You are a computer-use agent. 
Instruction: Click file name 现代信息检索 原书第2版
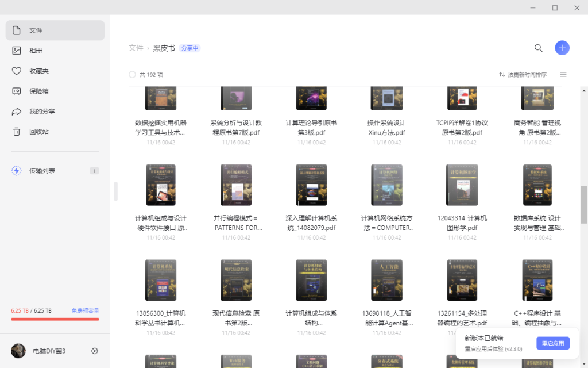(x=236, y=318)
